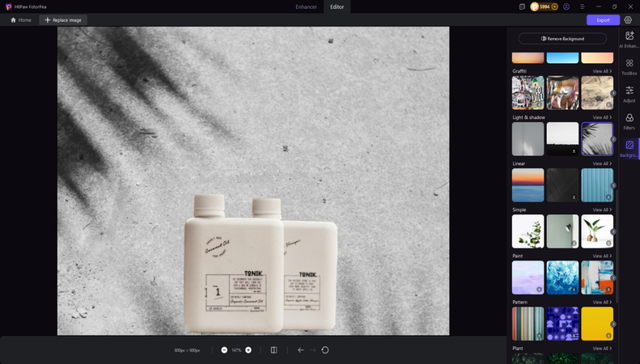Open the task list window icon
Image resolution: width=640 pixels, height=364 pixels.
click(x=522, y=7)
